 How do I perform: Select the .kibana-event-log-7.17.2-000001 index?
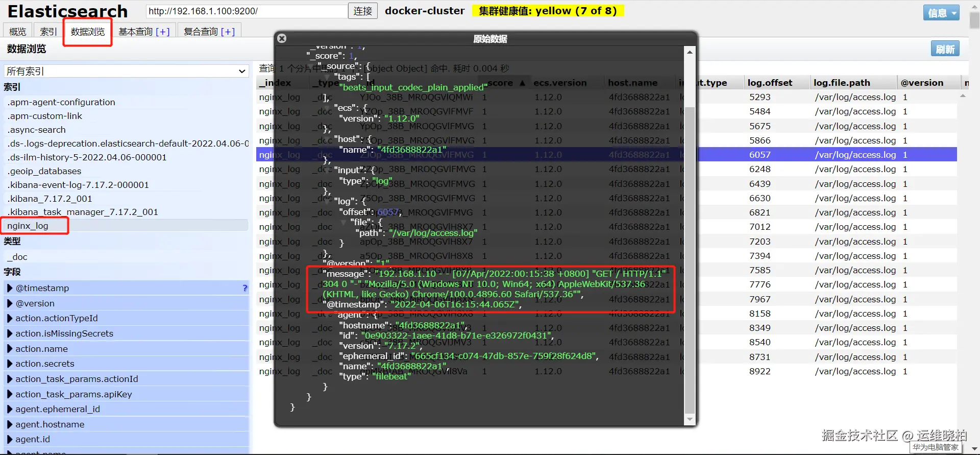126,185
